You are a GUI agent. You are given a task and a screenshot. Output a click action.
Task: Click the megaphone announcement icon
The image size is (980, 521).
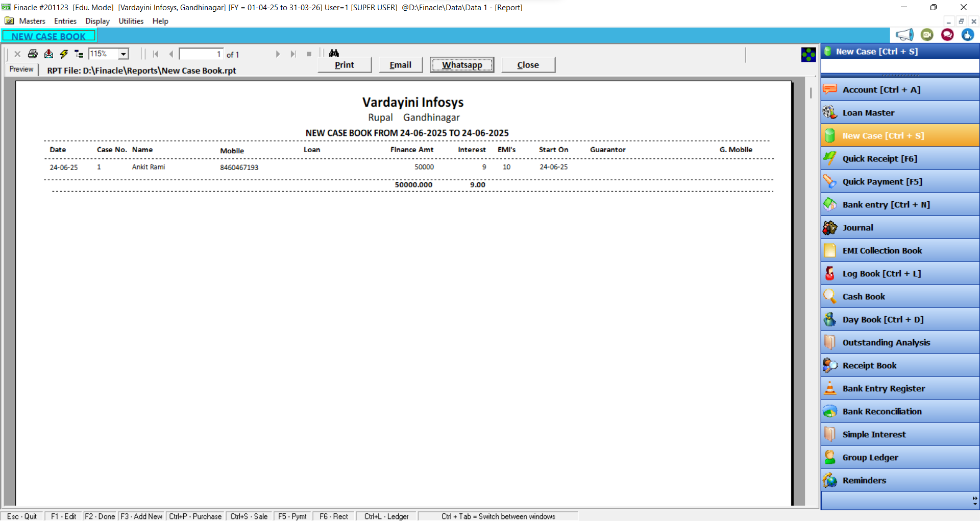tap(904, 35)
